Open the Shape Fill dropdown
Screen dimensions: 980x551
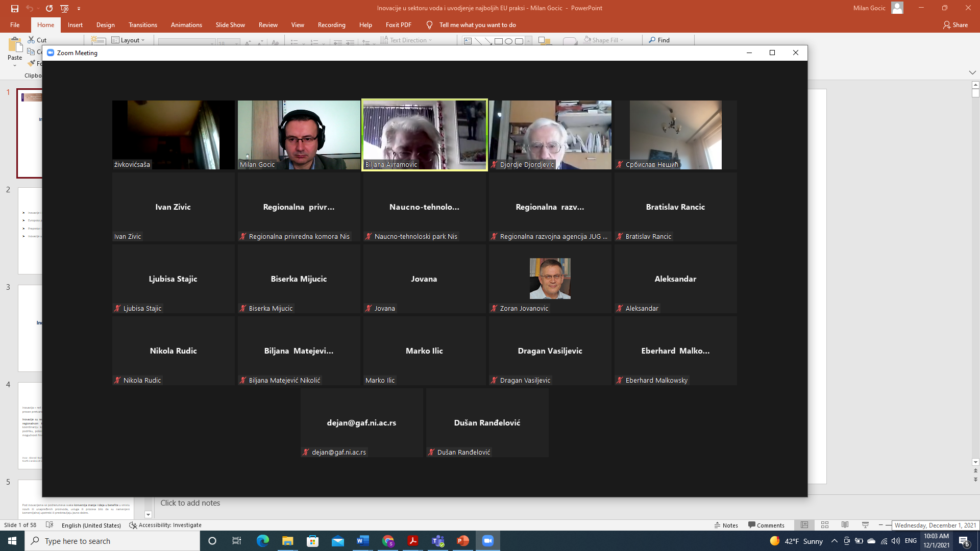coord(603,40)
